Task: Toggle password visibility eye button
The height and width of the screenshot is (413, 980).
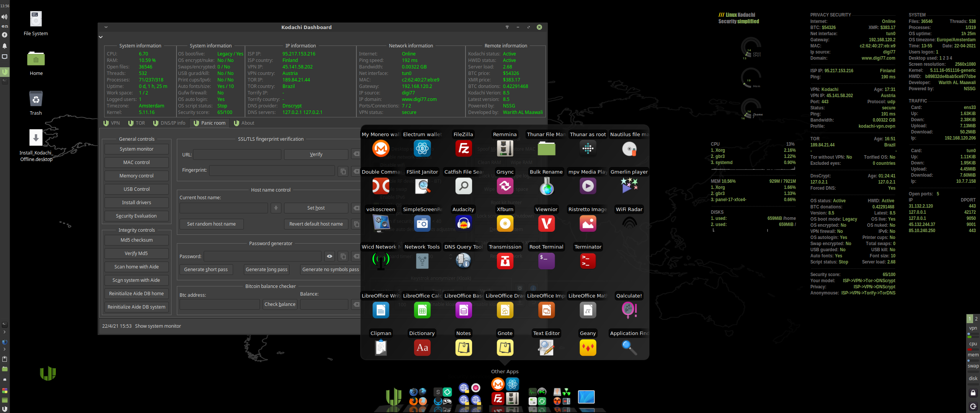Action: pyautogui.click(x=329, y=256)
